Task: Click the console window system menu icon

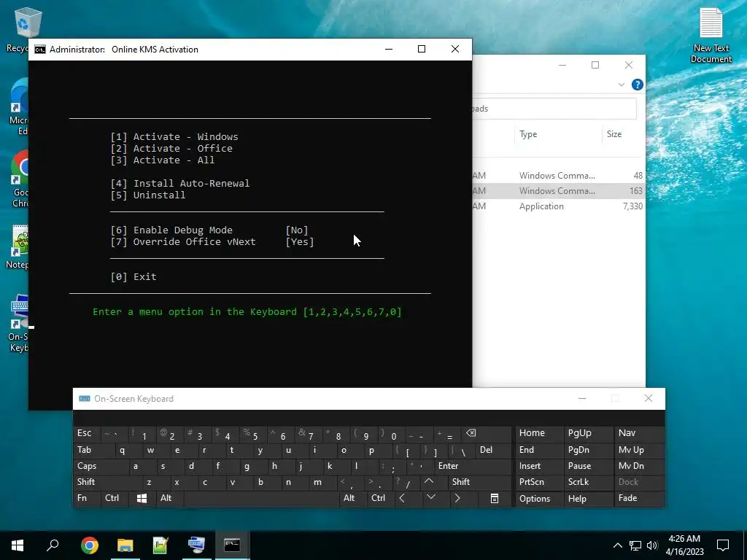Action: pos(40,50)
